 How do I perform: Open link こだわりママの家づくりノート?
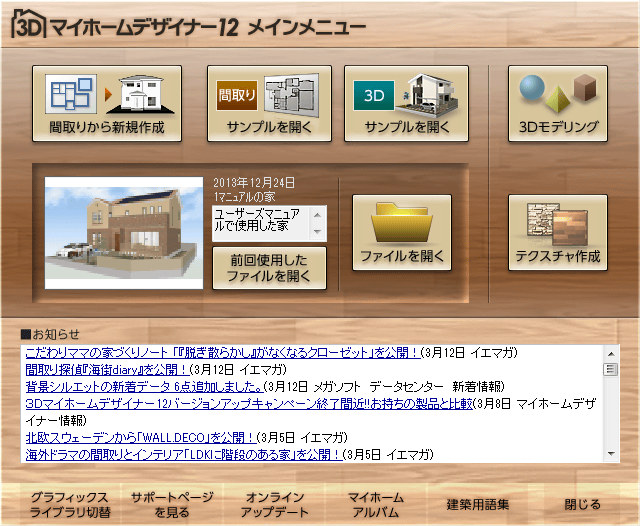coord(222,353)
